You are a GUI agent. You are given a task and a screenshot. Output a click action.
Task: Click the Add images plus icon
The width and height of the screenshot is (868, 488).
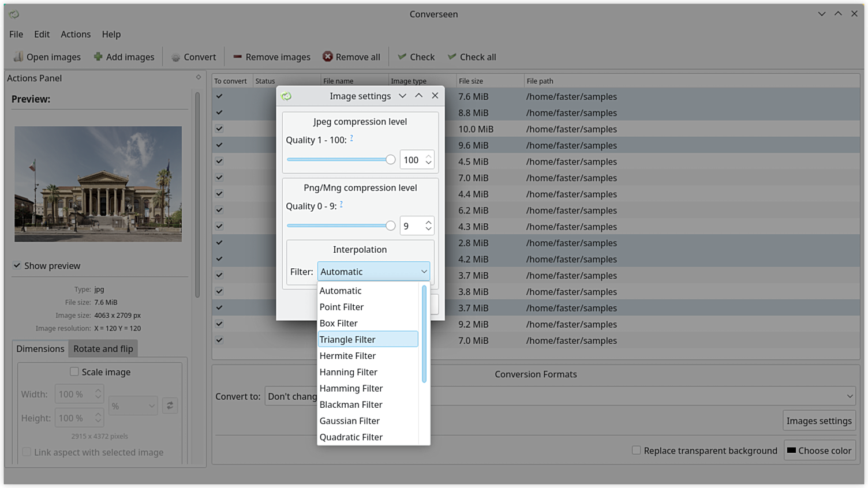[98, 57]
